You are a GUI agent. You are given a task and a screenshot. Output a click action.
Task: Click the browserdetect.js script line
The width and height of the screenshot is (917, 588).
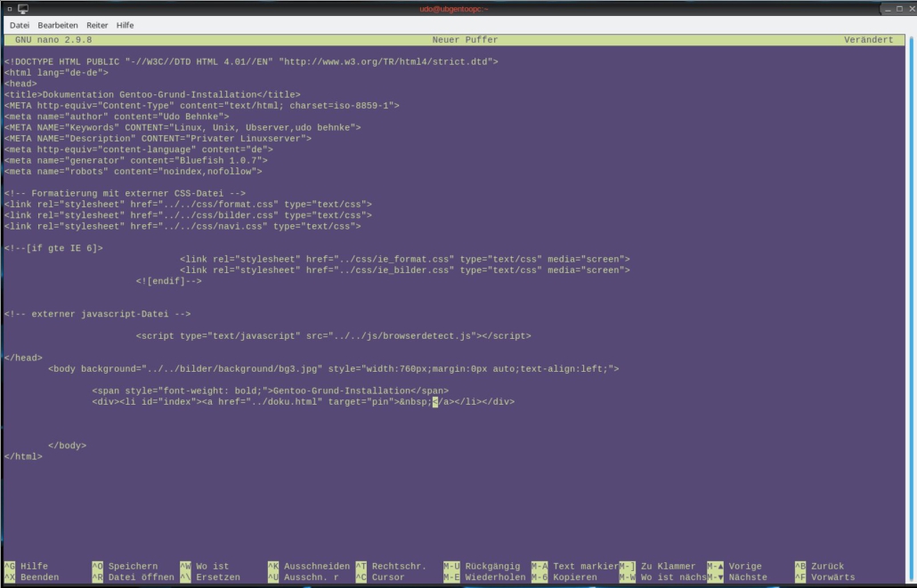point(333,335)
